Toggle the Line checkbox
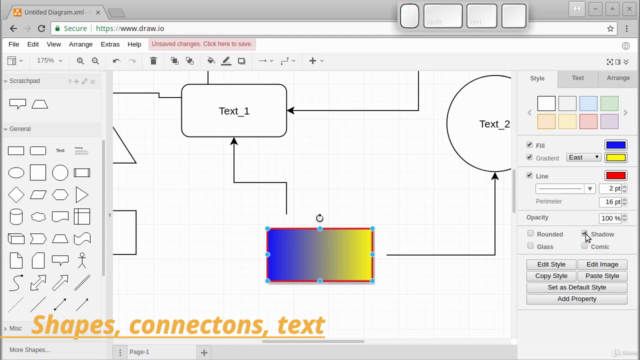Image resolution: width=640 pixels, height=360 pixels. click(529, 175)
